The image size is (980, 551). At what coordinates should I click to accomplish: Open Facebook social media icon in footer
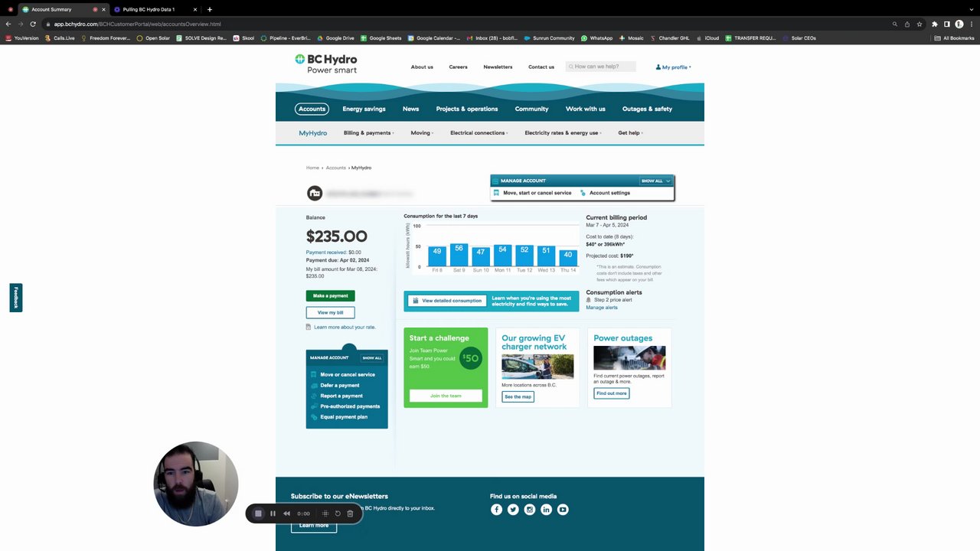point(496,510)
